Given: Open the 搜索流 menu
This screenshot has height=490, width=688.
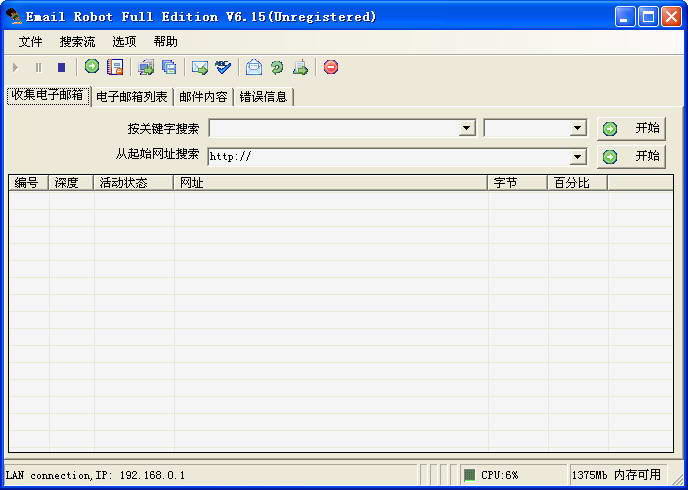Looking at the screenshot, I should (x=77, y=42).
